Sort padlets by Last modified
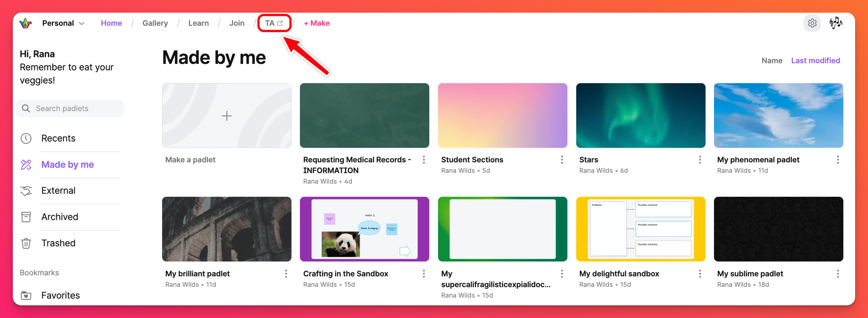 [815, 61]
